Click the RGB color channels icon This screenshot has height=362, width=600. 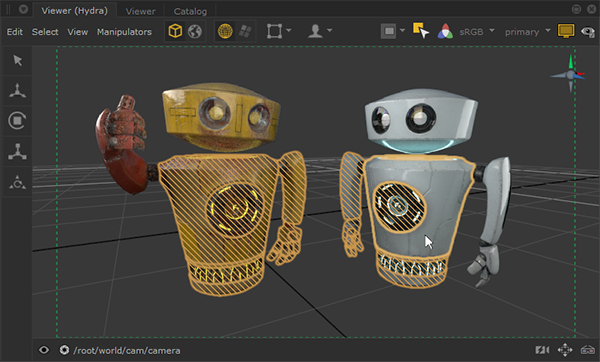click(445, 31)
